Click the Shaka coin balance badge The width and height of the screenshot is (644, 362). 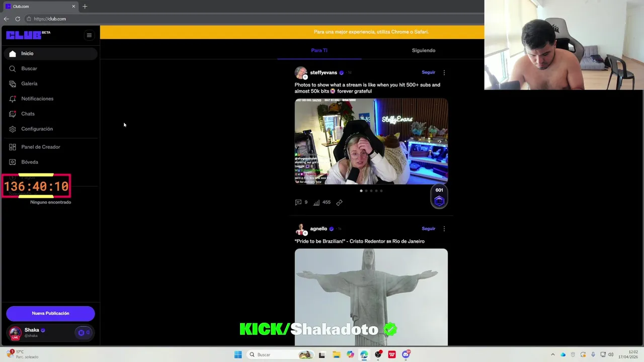(84, 332)
